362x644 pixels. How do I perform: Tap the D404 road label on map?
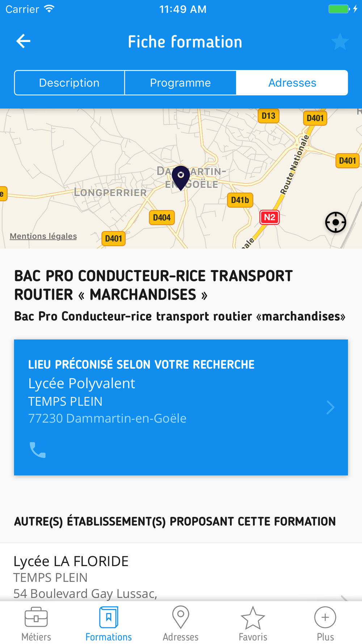(x=161, y=217)
